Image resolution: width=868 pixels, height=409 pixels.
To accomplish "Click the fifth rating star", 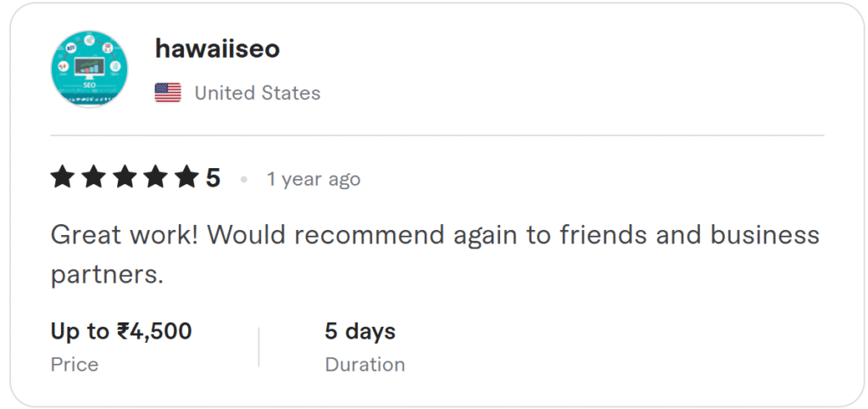I will 186,178.
